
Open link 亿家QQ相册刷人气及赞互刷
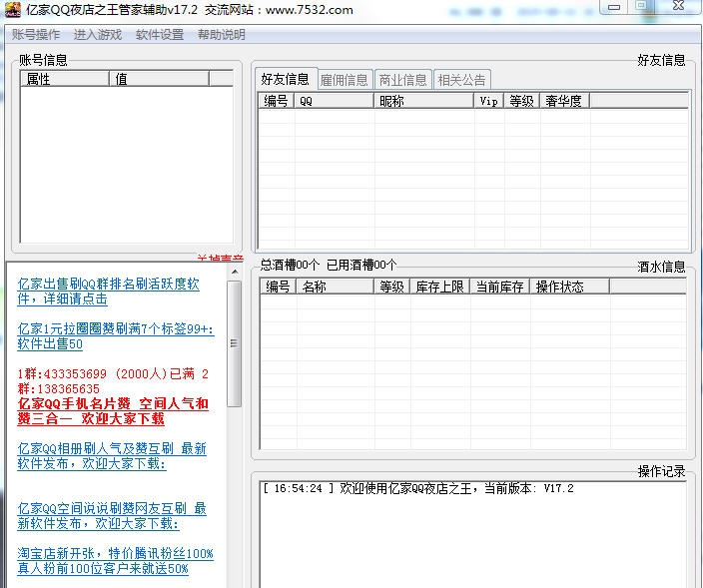click(x=112, y=456)
